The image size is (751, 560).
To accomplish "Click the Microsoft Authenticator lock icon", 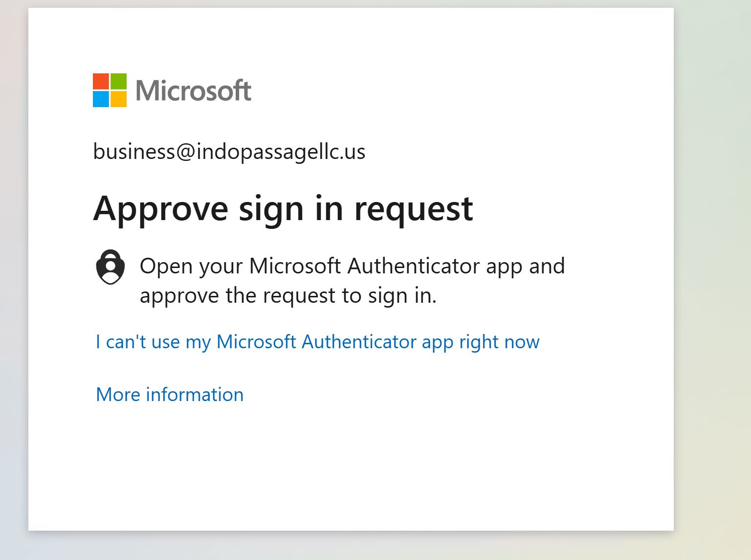I will (x=110, y=267).
